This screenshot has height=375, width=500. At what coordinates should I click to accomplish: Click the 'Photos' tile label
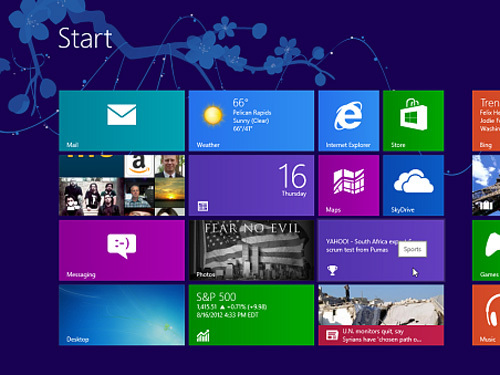pyautogui.click(x=206, y=274)
